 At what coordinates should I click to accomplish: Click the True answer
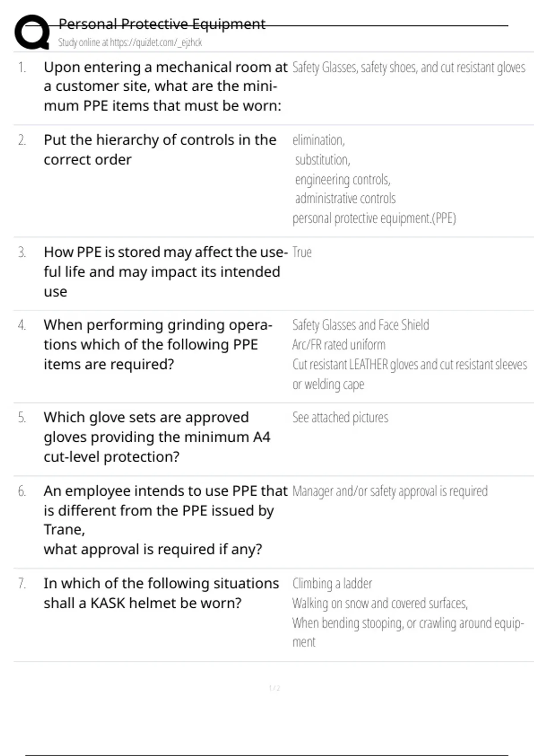[x=302, y=252]
